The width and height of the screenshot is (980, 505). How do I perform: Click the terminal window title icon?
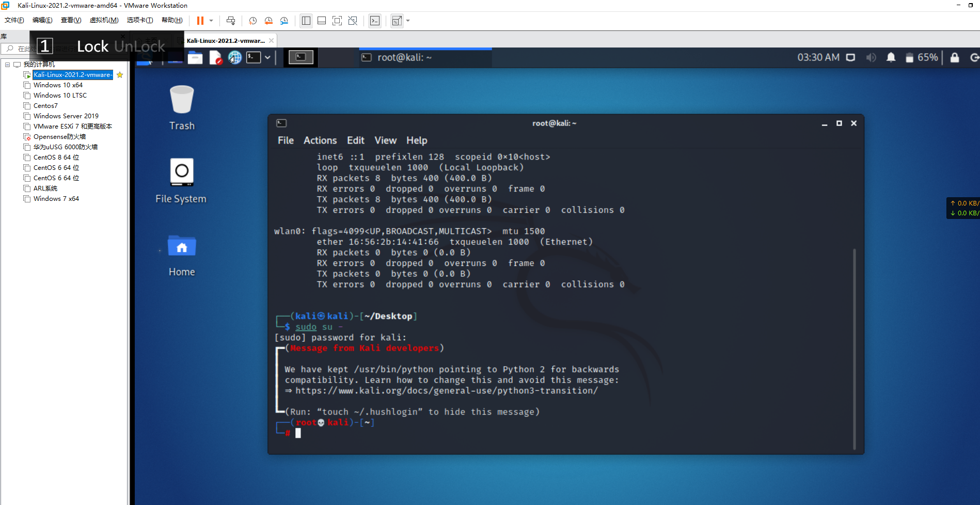pos(281,123)
